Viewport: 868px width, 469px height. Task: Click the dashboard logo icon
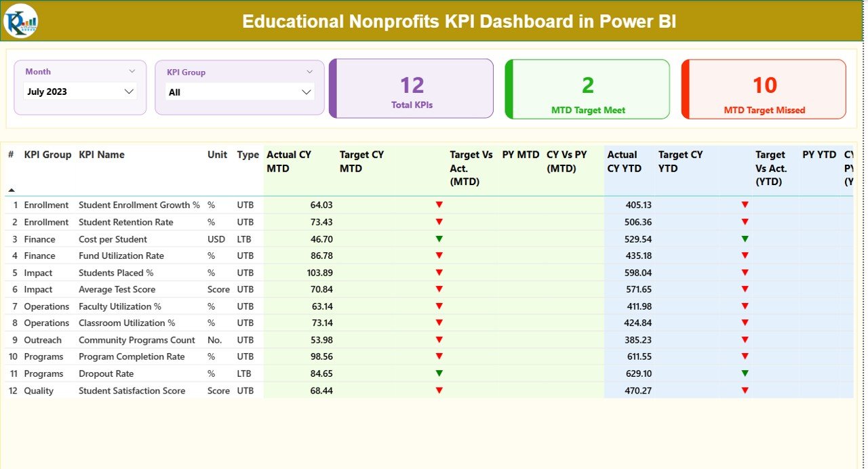(20, 21)
